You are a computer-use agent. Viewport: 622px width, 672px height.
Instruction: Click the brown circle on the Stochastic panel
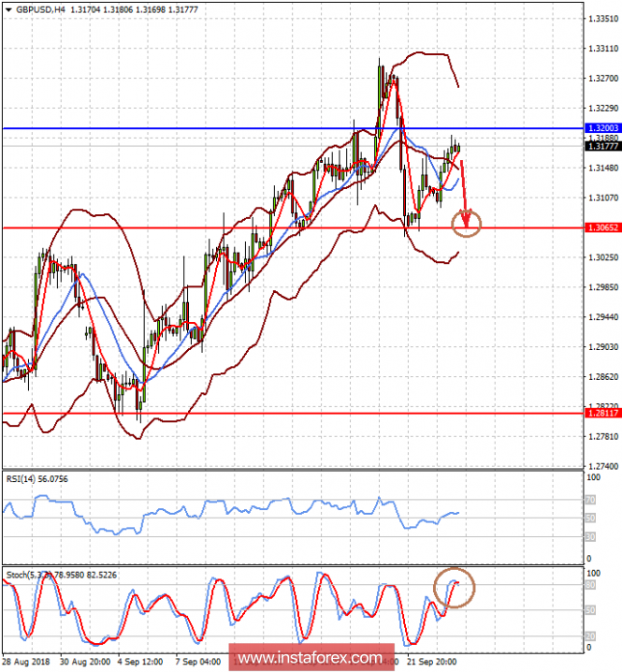coord(456,587)
